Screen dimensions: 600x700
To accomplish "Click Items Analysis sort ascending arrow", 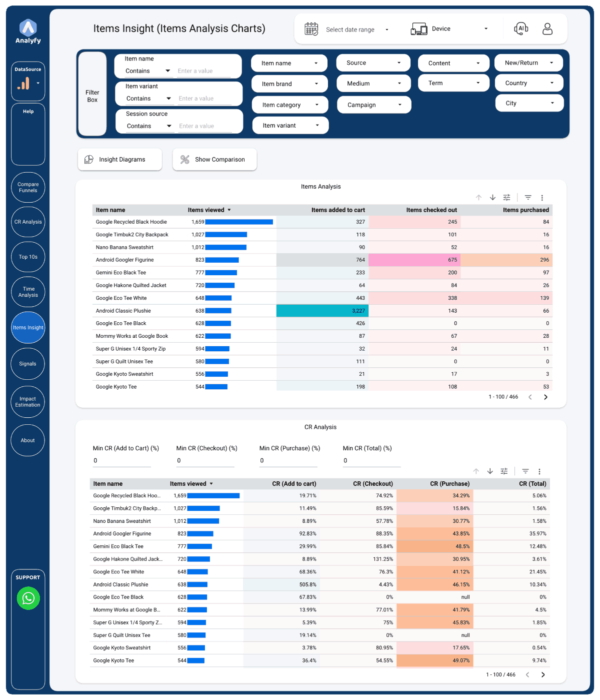I will 478,198.
